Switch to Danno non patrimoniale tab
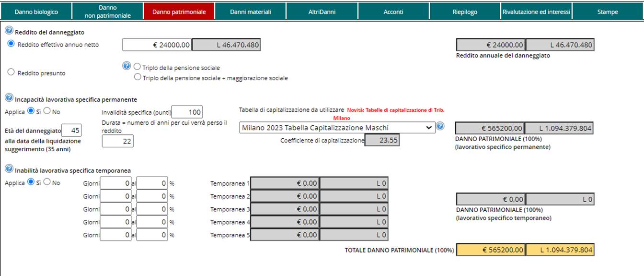 pos(107,12)
